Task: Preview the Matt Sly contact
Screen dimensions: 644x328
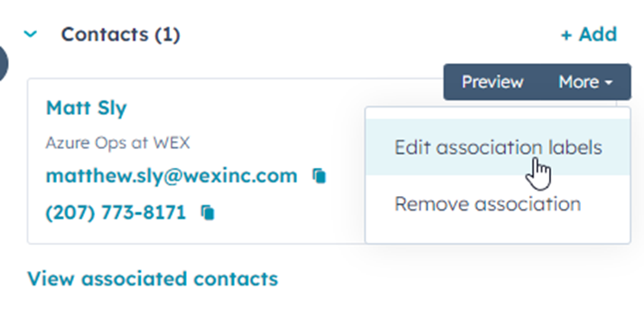Action: tap(492, 82)
